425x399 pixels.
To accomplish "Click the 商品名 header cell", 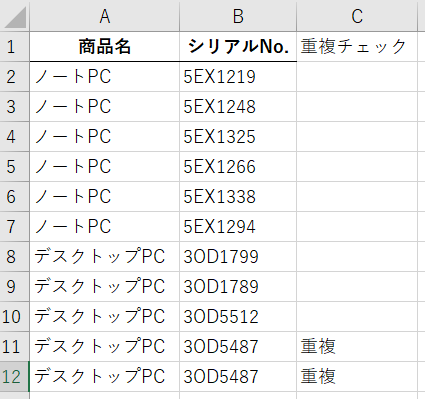I will [105, 47].
